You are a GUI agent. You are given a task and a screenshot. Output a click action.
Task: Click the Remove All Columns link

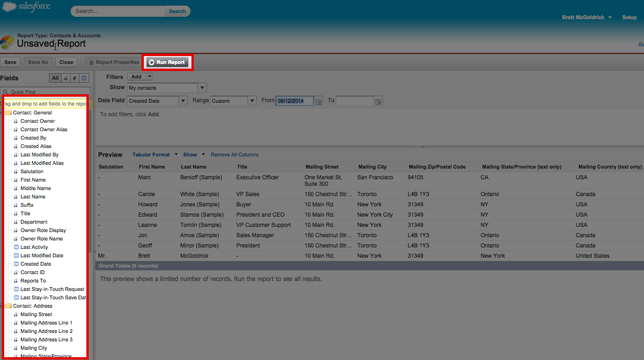click(234, 155)
